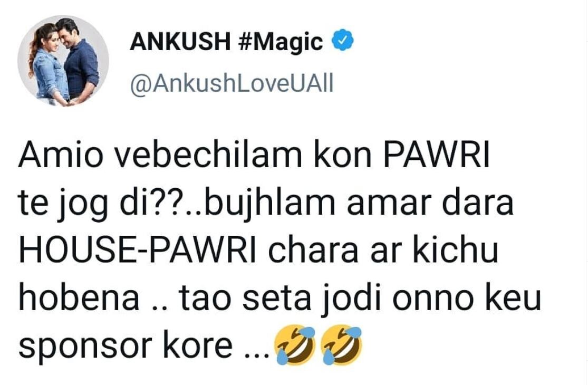Click the word Amio starting the tweet

tap(60, 154)
